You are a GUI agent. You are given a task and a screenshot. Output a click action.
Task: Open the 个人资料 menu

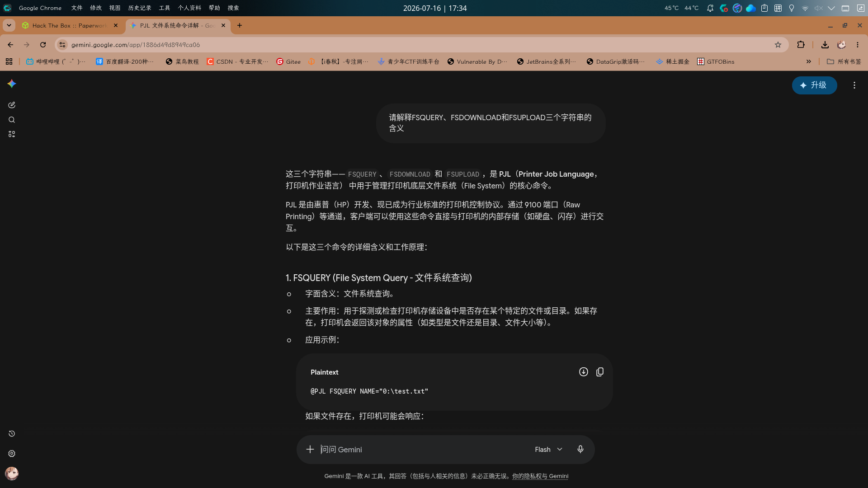coord(189,8)
